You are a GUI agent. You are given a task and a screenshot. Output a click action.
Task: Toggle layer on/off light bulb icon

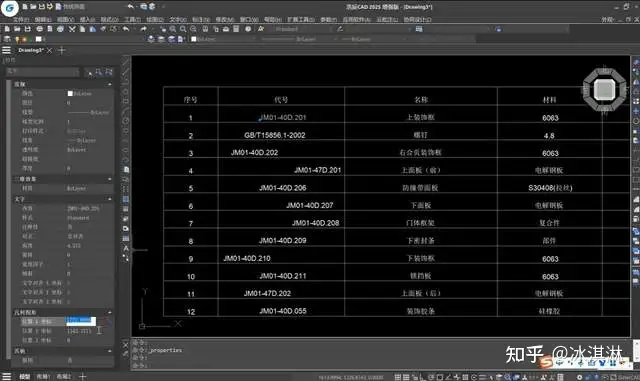click(x=17, y=39)
